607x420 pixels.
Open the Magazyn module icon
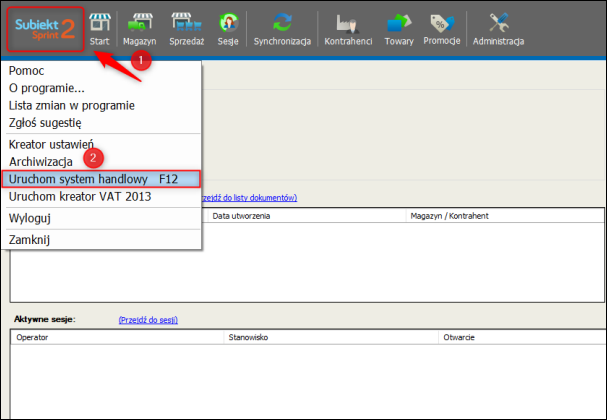pos(140,29)
